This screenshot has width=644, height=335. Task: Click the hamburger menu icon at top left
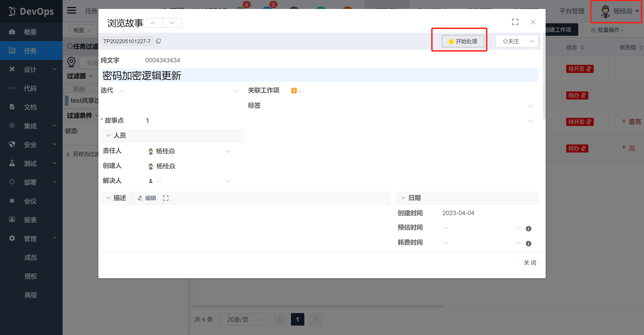71,10
